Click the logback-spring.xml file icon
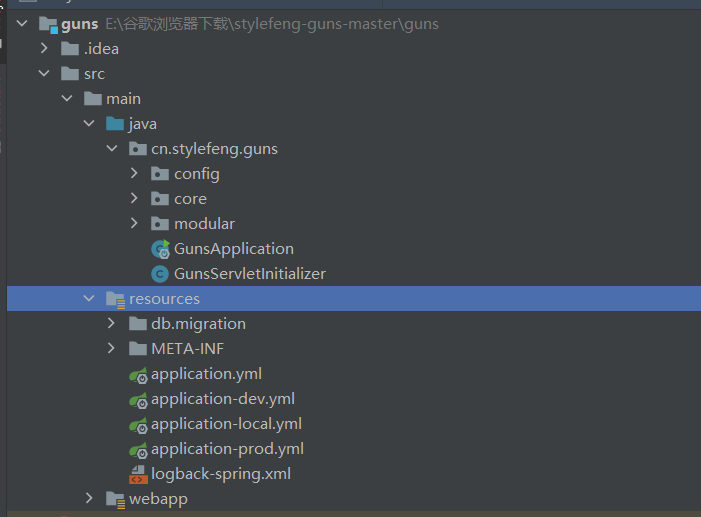701x517 pixels. pos(138,475)
